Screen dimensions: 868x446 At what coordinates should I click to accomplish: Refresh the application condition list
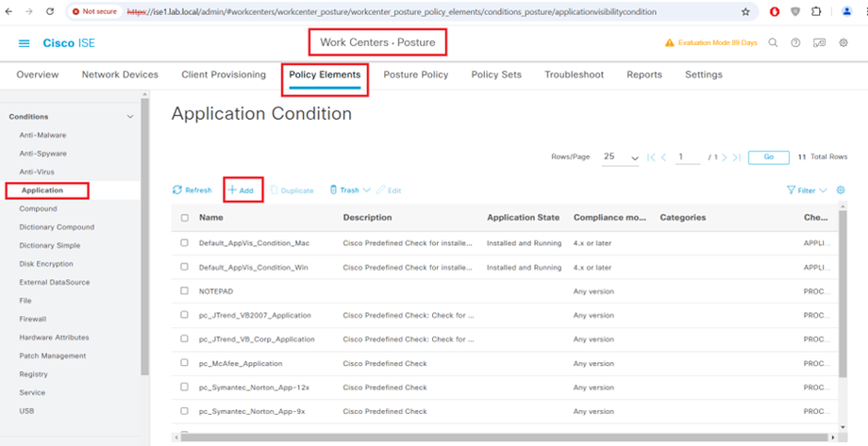pos(192,190)
